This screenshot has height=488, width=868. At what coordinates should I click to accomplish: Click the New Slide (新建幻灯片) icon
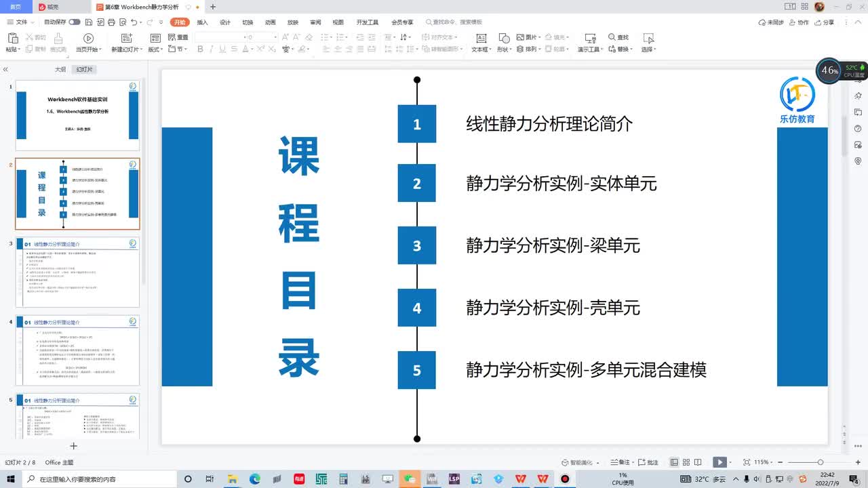click(x=126, y=38)
